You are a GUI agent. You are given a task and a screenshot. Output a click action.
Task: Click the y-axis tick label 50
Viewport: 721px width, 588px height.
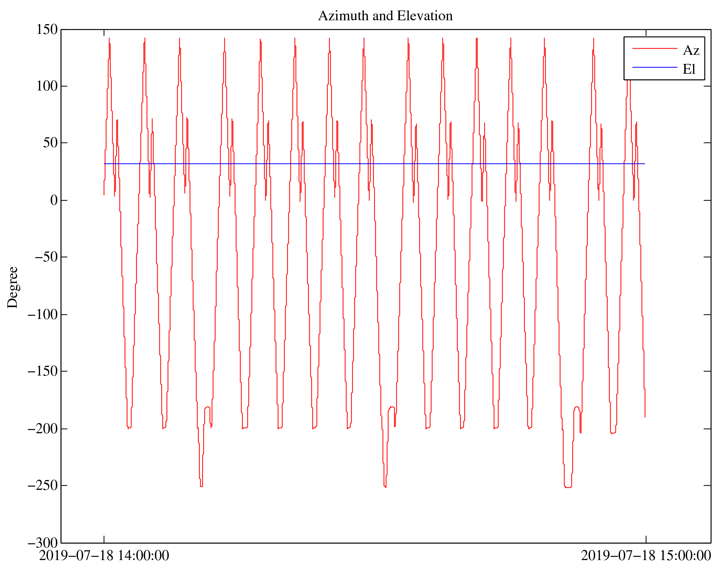(x=50, y=143)
